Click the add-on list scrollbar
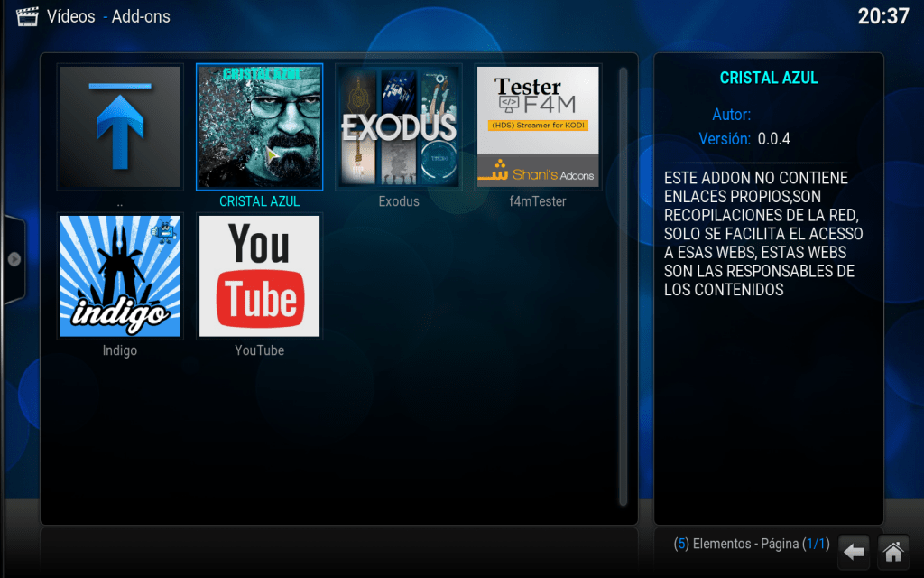 point(623,286)
